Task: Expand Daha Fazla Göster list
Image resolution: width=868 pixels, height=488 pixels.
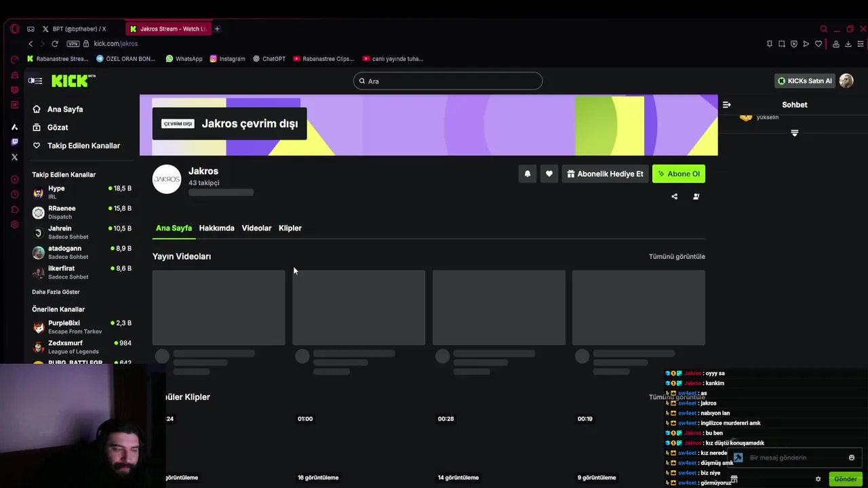Action: [x=56, y=292]
